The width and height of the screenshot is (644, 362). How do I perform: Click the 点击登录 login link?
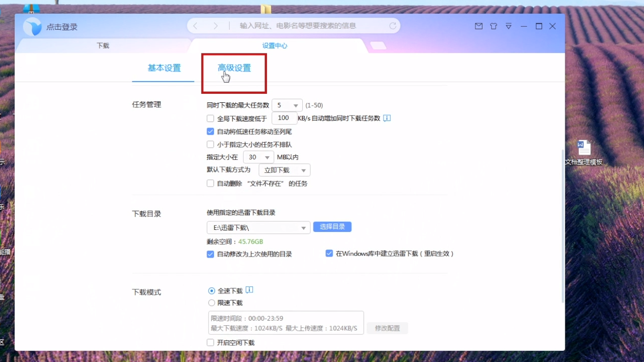[62, 27]
